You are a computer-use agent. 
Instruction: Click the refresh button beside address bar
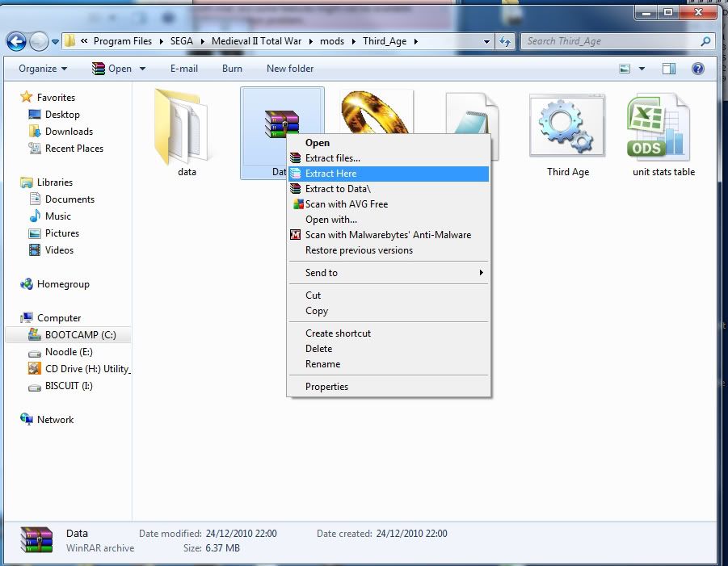coord(505,41)
